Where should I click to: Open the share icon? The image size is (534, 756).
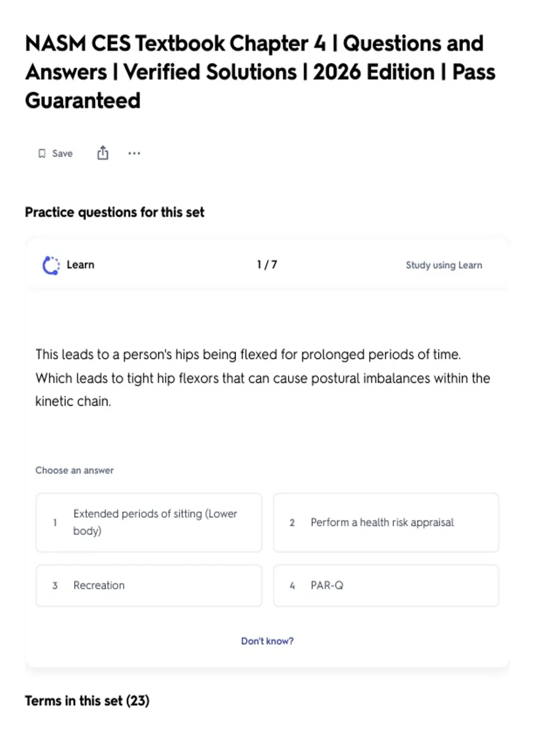click(103, 153)
